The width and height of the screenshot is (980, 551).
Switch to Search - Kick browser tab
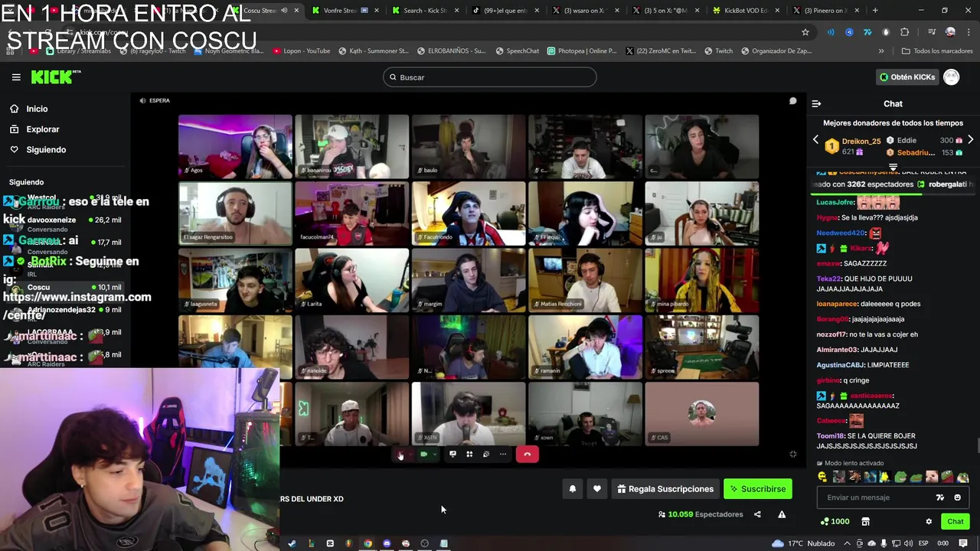tap(425, 11)
